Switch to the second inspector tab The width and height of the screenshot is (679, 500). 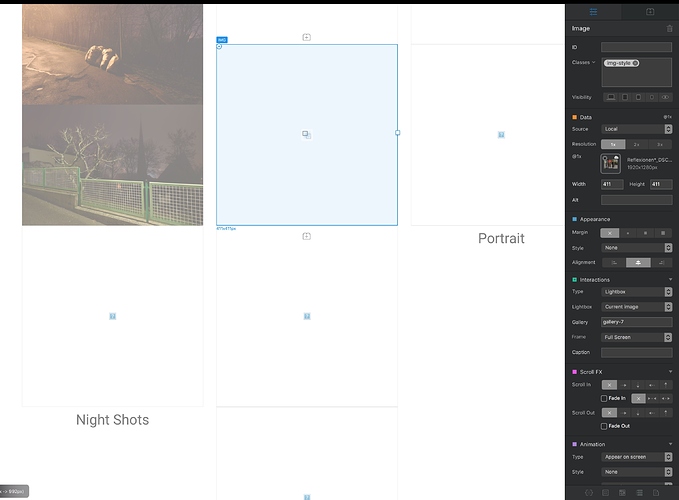coord(650,12)
